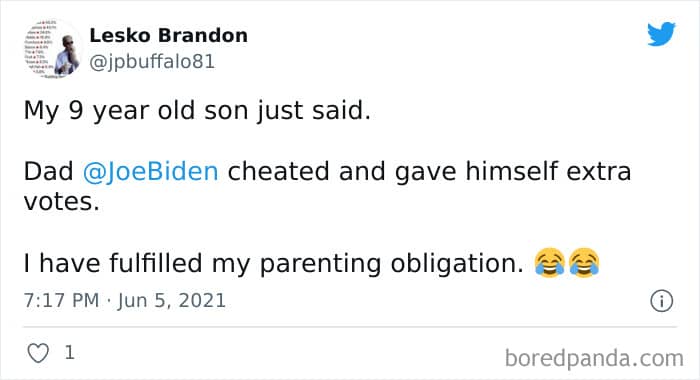Select the text 'My 9 year old son just said.'

(x=197, y=110)
